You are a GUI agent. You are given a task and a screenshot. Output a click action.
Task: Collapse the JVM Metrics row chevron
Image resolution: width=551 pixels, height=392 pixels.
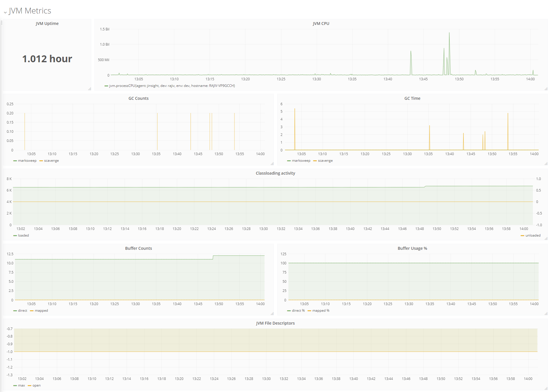tap(5, 12)
